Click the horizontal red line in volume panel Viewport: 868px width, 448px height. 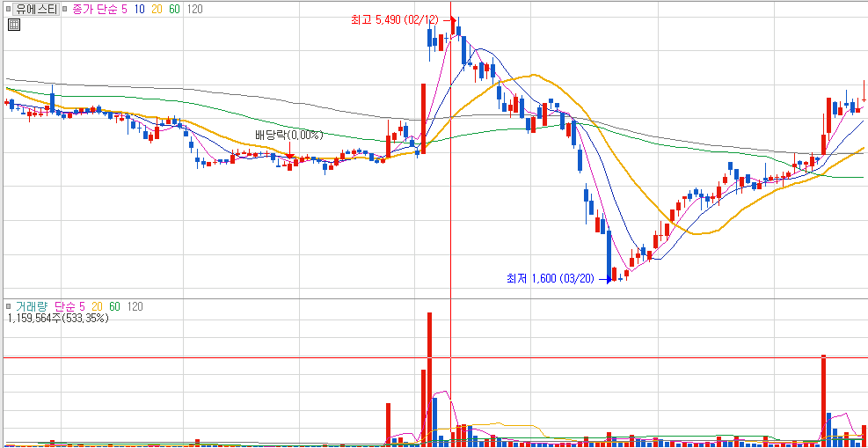tap(435, 357)
